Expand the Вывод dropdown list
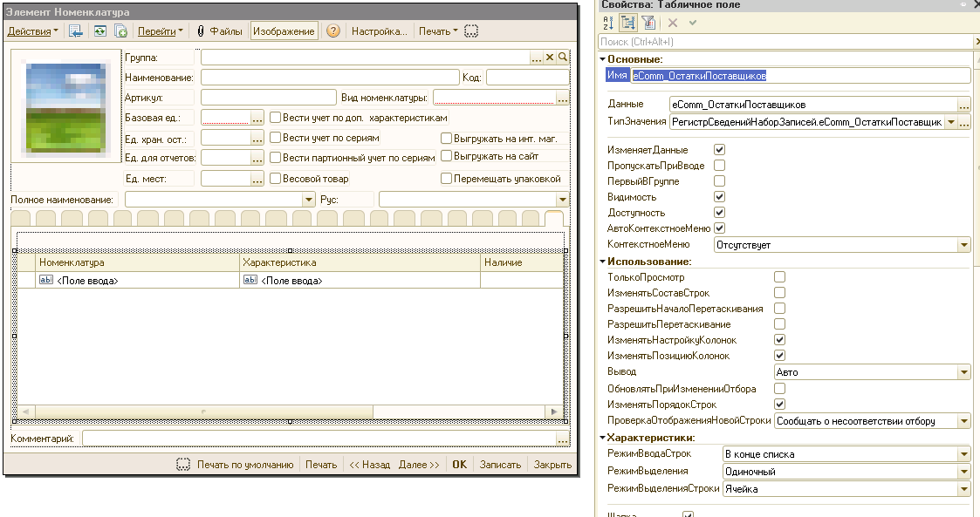Viewport: 980px width, 517px height. pos(963,372)
